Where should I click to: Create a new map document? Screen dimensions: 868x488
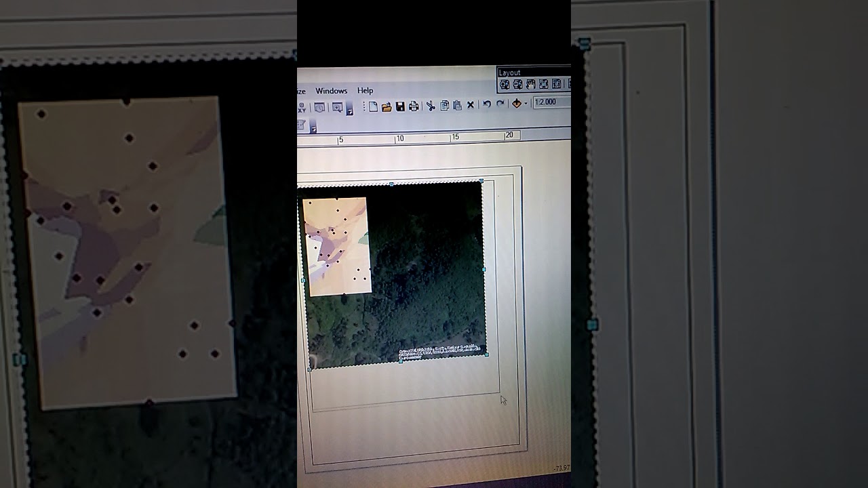pos(373,106)
